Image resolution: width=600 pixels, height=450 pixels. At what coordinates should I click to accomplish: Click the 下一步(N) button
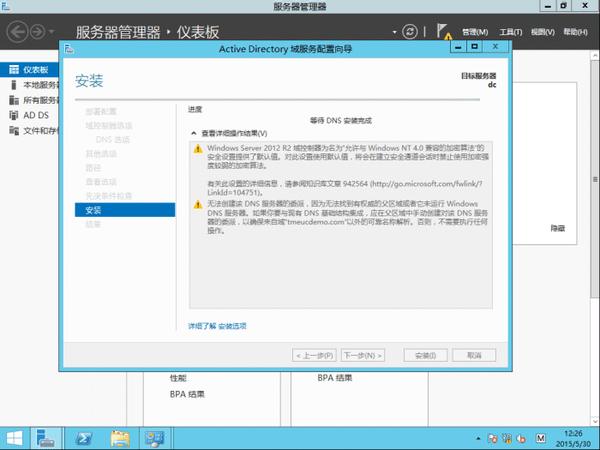point(363,355)
